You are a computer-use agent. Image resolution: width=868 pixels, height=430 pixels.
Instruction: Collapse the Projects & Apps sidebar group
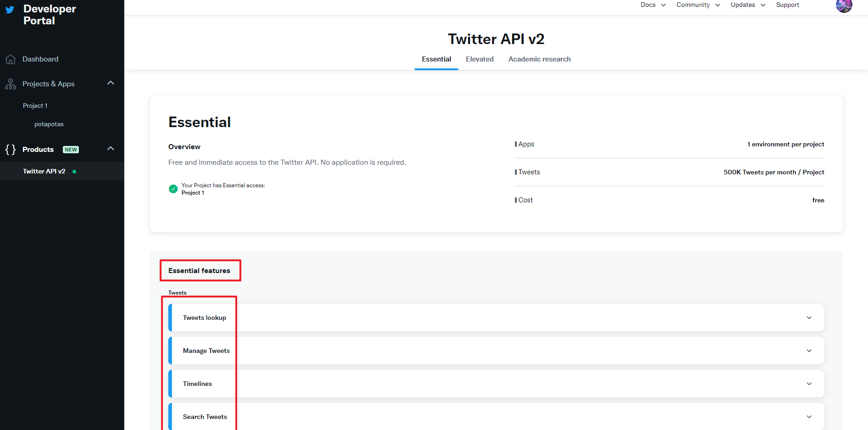pyautogui.click(x=111, y=83)
